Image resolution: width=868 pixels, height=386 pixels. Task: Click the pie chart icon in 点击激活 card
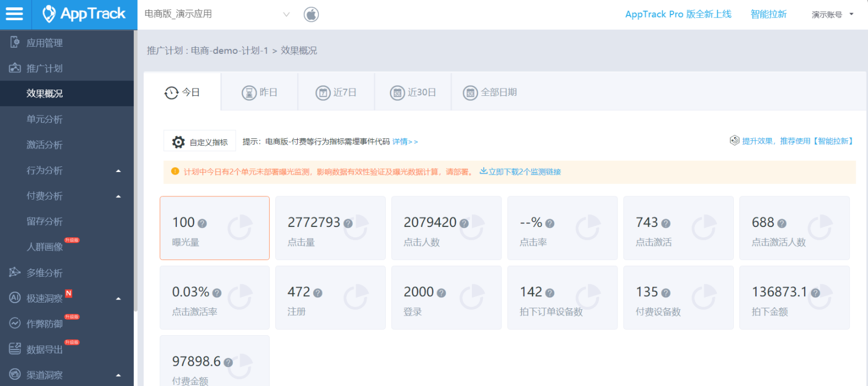click(704, 227)
